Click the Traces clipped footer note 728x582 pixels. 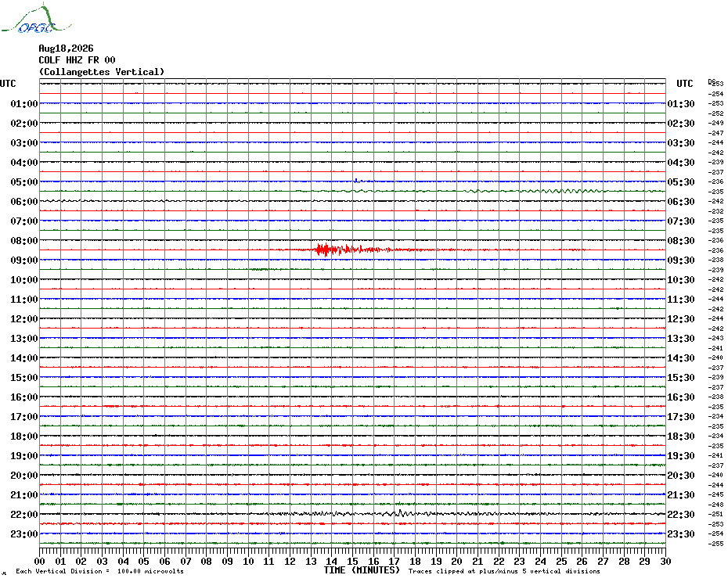504,571
